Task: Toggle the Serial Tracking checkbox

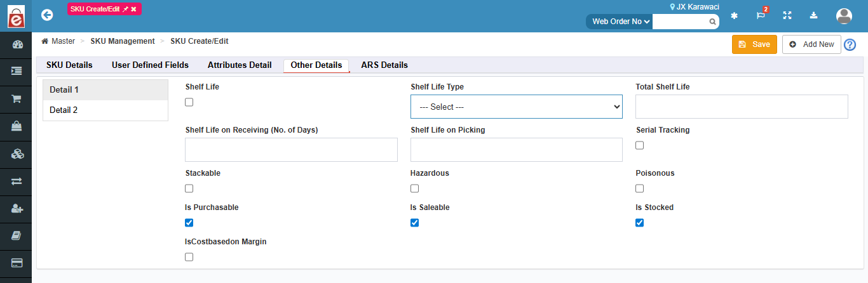Action: pyautogui.click(x=640, y=145)
